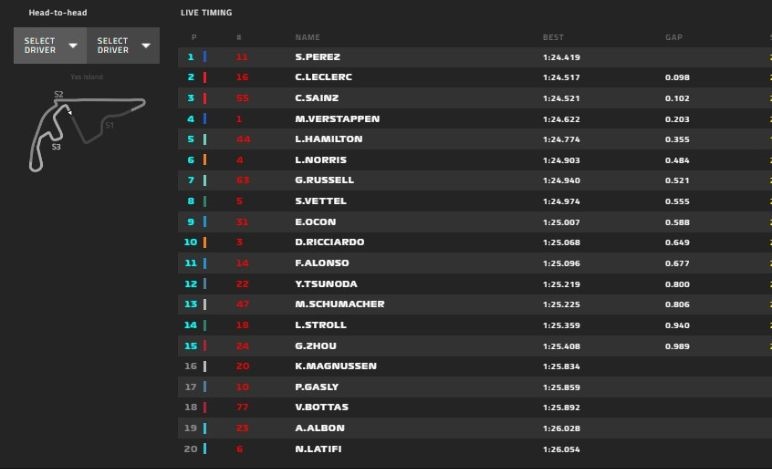Click the orange team color bar for L.Norris
The height and width of the screenshot is (469, 772).
pyautogui.click(x=205, y=160)
